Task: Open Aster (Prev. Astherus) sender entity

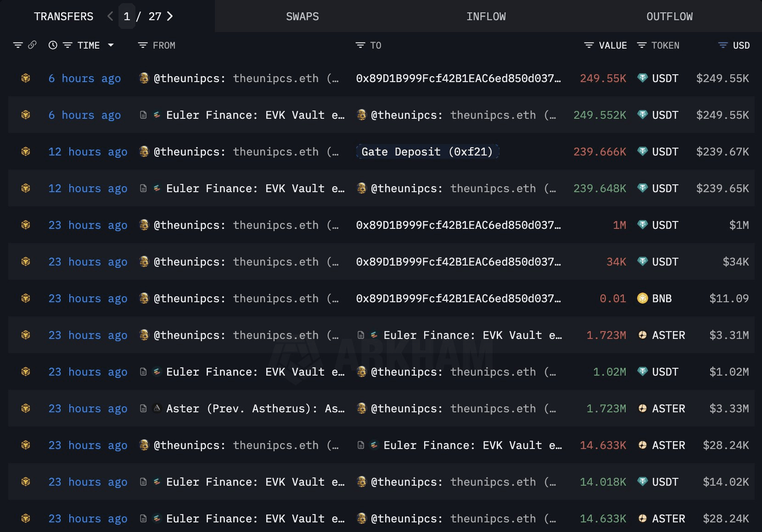Action: pyautogui.click(x=255, y=409)
